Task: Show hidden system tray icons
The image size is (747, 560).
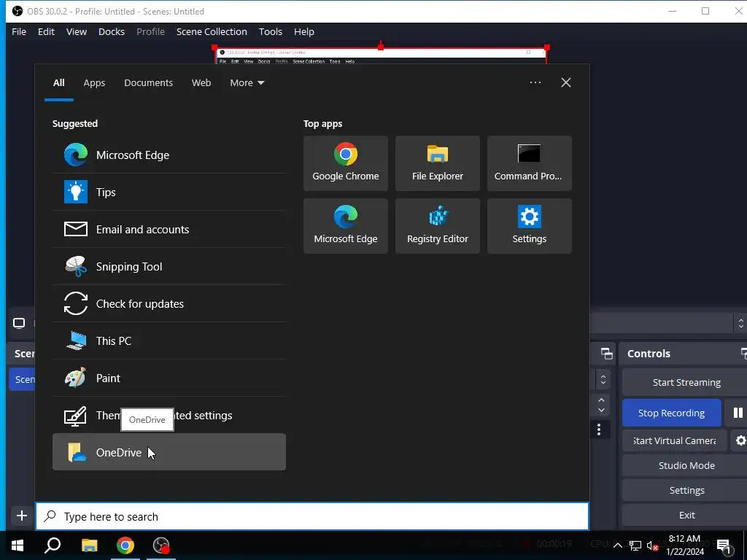Action: click(x=617, y=545)
